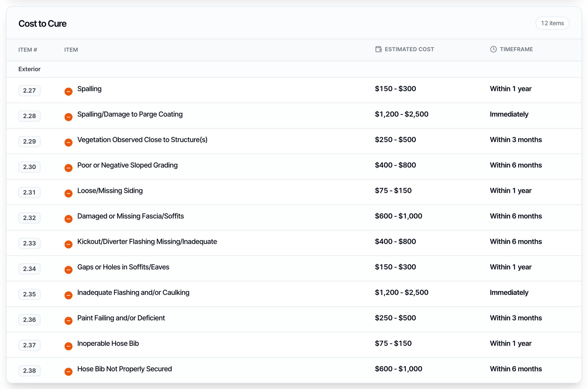Click Immediately timeframe for Parge Coating row

coord(509,114)
